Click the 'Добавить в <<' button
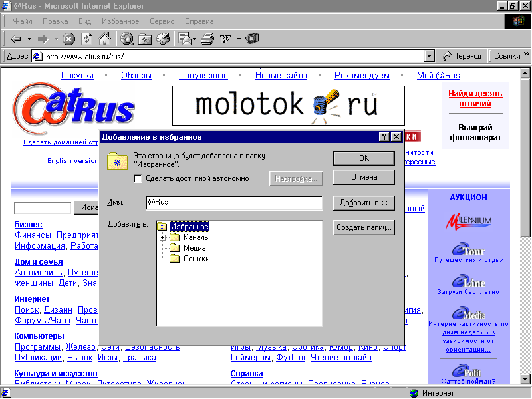 [x=364, y=203]
